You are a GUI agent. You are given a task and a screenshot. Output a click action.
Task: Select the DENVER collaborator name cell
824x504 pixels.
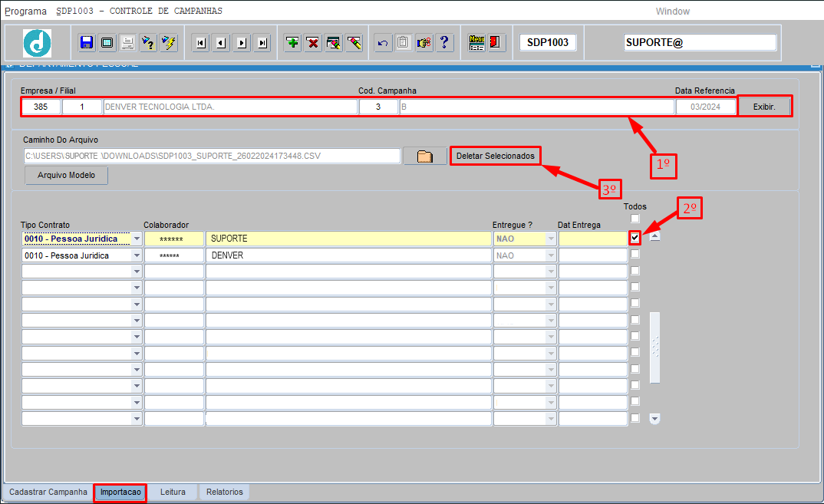pyautogui.click(x=348, y=255)
